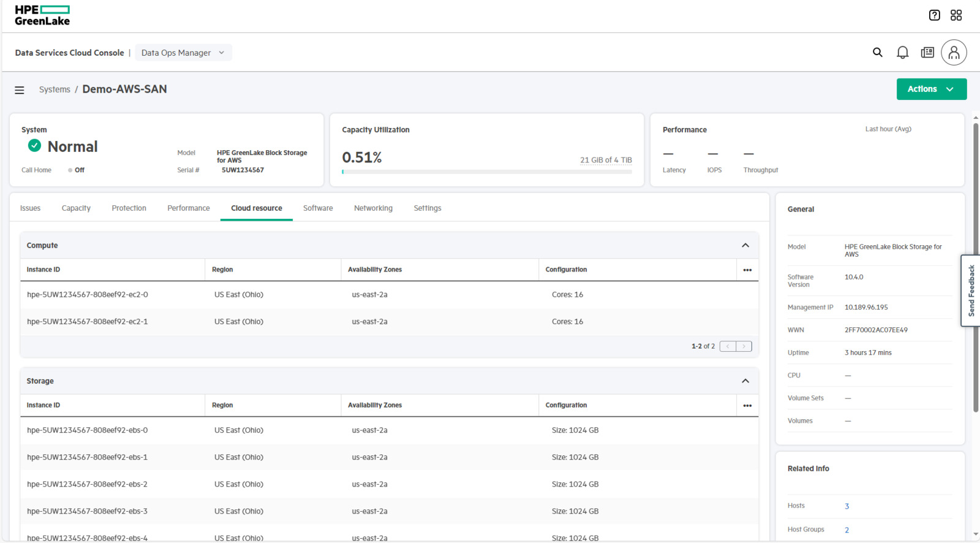The width and height of the screenshot is (980, 543).
Task: Open the user profile avatar icon
Action: click(954, 53)
